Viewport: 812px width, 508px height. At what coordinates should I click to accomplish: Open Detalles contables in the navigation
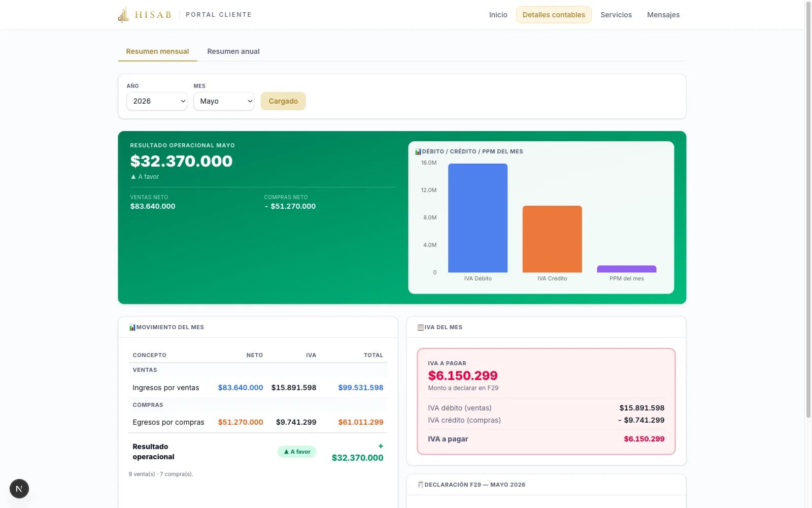[x=554, y=15]
